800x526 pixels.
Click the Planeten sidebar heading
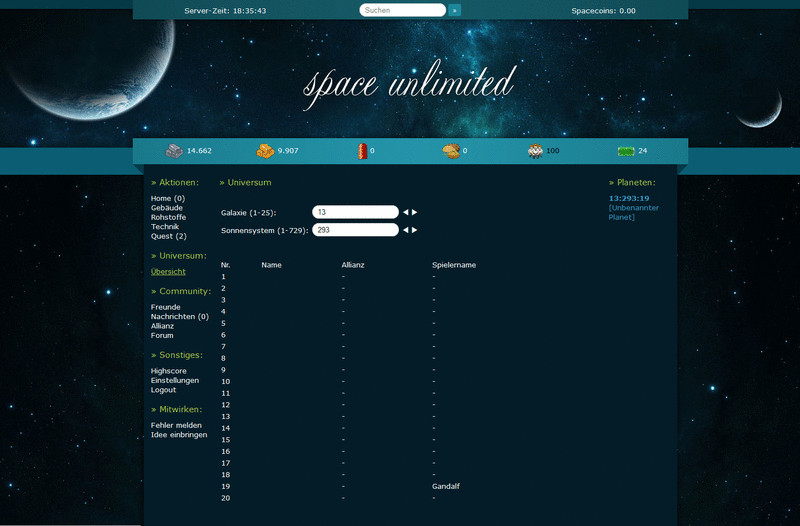[x=632, y=183]
